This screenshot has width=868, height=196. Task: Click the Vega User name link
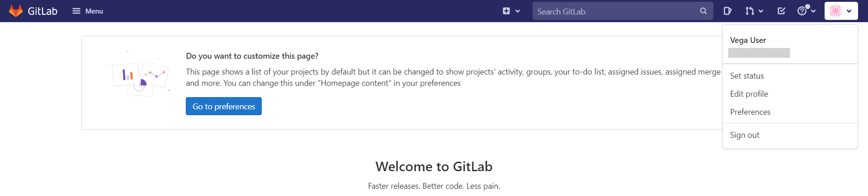748,40
